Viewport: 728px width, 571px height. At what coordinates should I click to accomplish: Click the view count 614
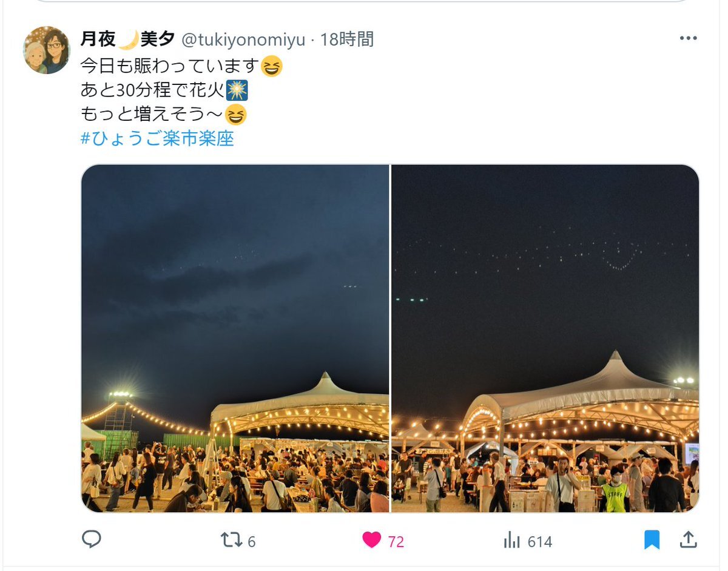(539, 541)
